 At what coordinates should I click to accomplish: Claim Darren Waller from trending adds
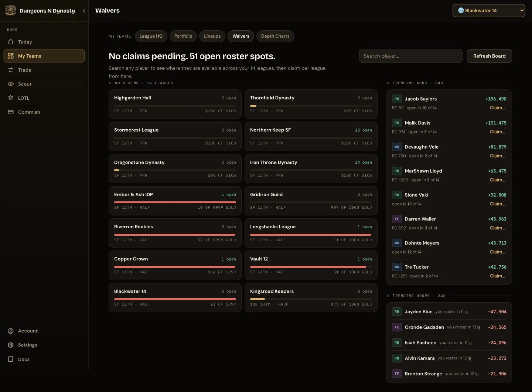click(x=497, y=228)
